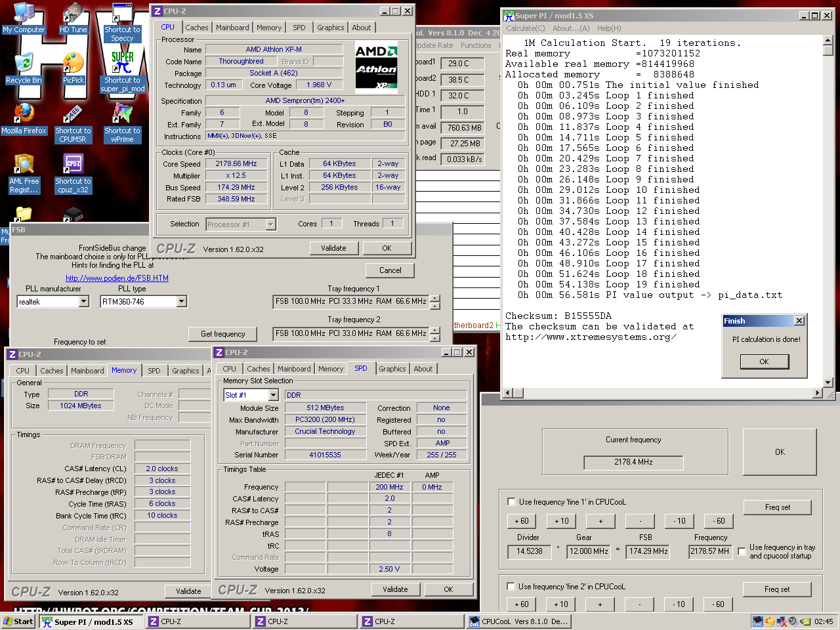Enable 'Use frequency fine 1 in CPUCooL' checkbox

(x=511, y=502)
